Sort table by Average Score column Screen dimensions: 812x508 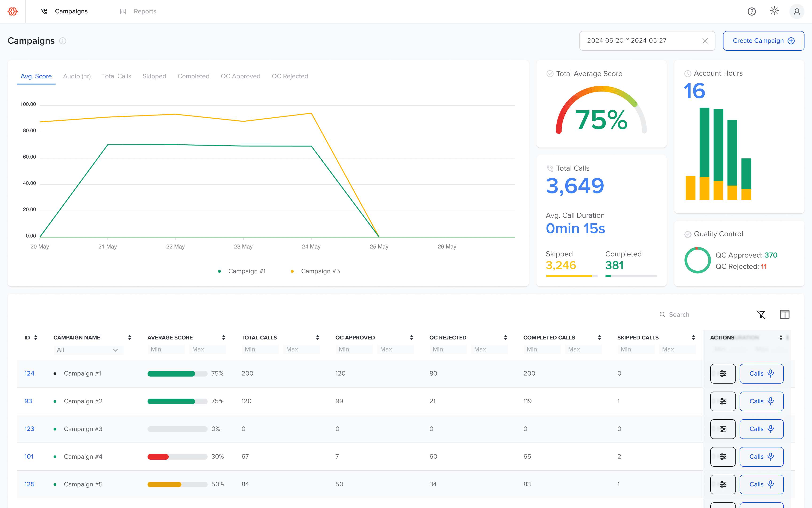[224, 337]
